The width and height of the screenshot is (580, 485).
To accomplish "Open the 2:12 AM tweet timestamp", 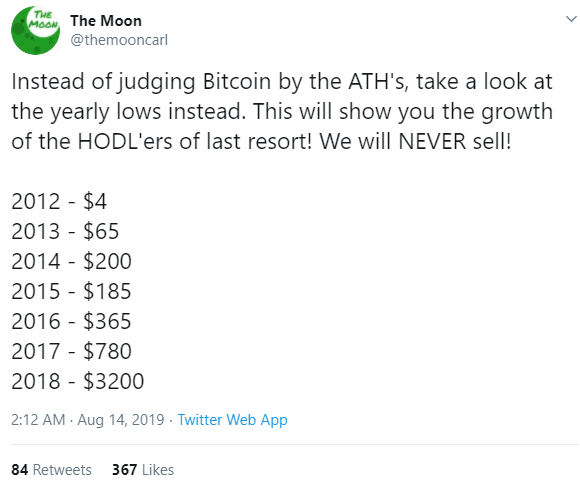I will click(x=38, y=420).
